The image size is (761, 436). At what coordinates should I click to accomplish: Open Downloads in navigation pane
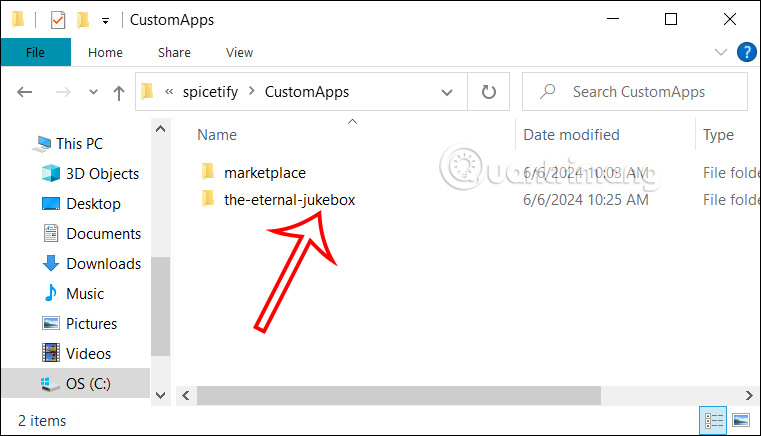(x=103, y=264)
